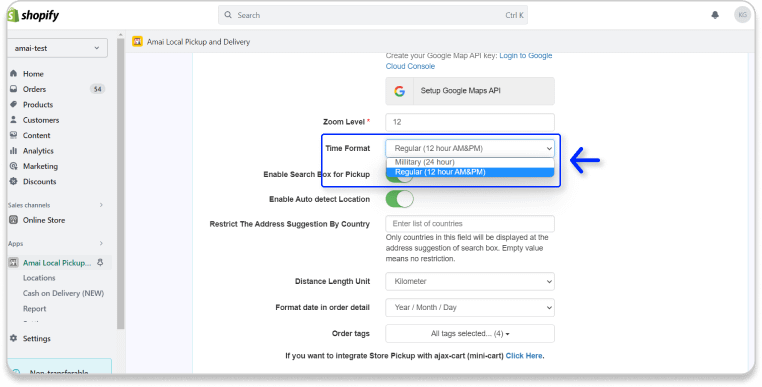The height and width of the screenshot is (387, 762).
Task: Open the amai-test store switcher
Action: 57,48
